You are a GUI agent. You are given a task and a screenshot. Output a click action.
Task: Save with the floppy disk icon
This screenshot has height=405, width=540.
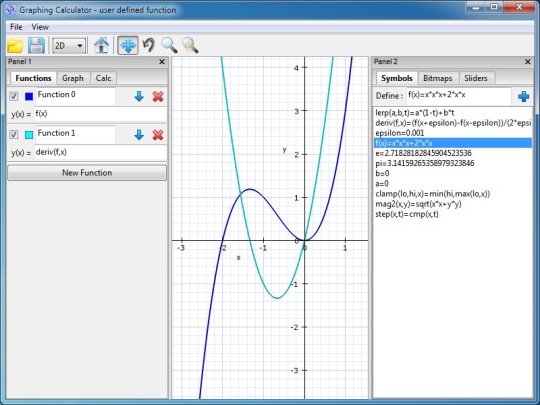pos(36,45)
